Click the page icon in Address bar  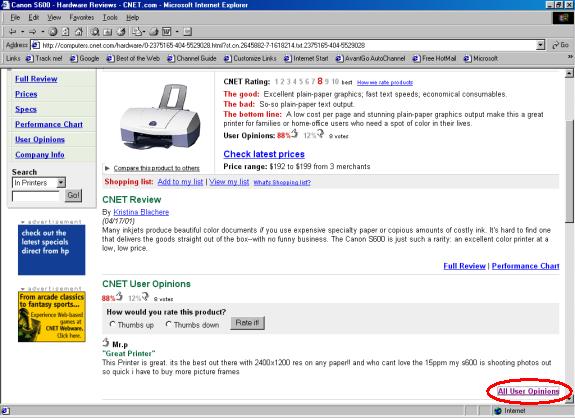(x=36, y=45)
